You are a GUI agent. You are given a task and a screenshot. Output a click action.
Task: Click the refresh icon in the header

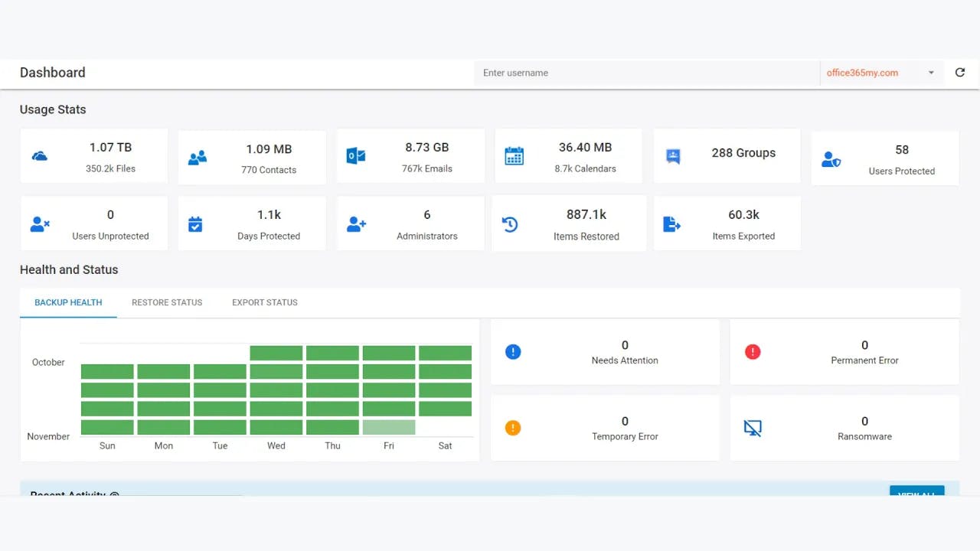[959, 72]
